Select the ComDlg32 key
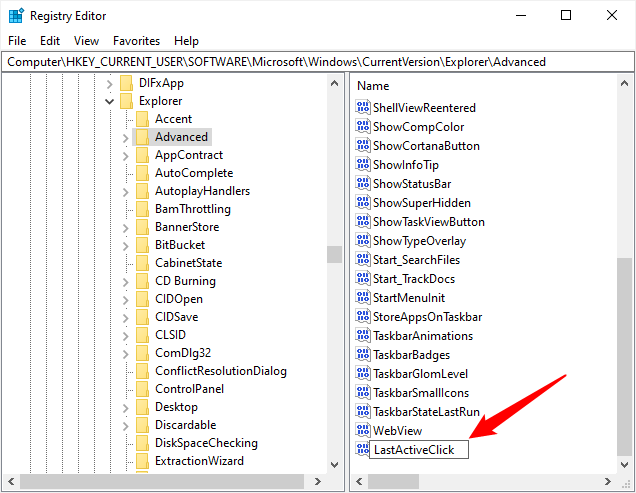The image size is (636, 493). tap(183, 353)
